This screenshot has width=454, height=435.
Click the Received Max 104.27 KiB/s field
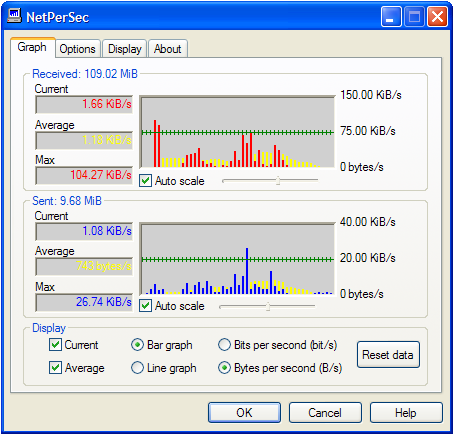[84, 175]
